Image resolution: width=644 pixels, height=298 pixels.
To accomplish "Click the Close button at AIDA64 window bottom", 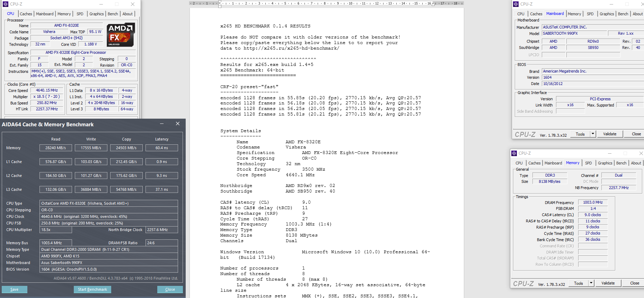I will pos(170,289).
